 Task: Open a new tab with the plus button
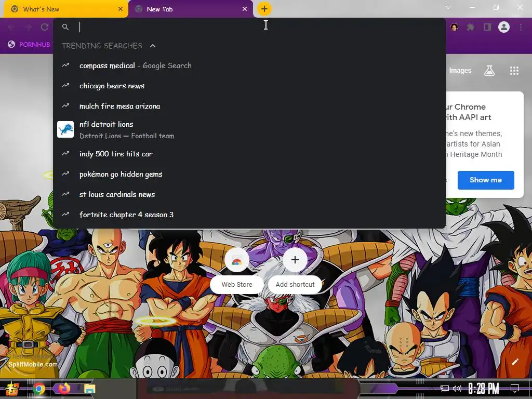(264, 9)
